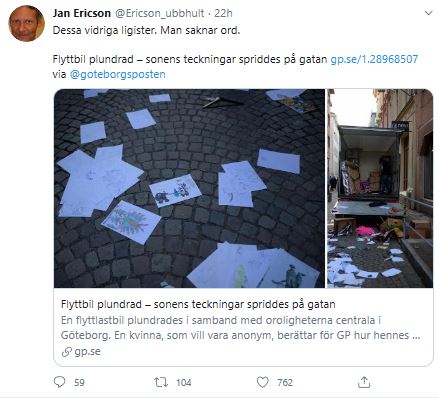The height and width of the screenshot is (398, 439).
Task: View the 104 retweets count
Action: point(184,382)
